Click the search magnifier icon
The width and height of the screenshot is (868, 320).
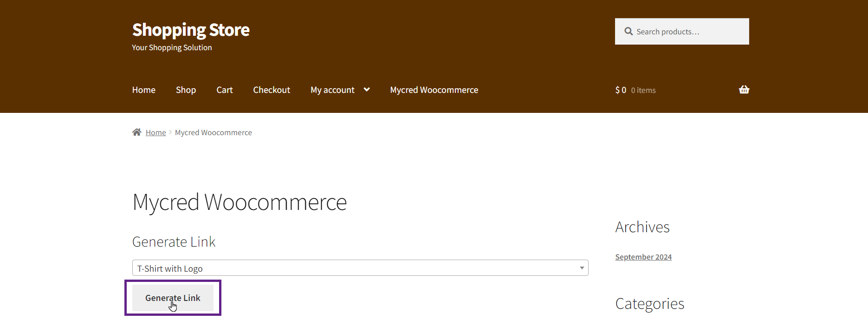tap(628, 32)
